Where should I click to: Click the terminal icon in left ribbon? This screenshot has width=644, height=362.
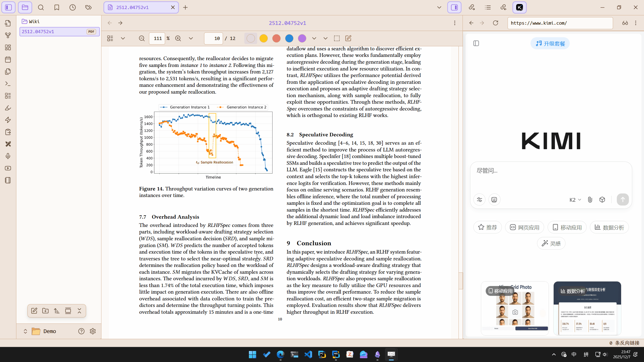8,84
